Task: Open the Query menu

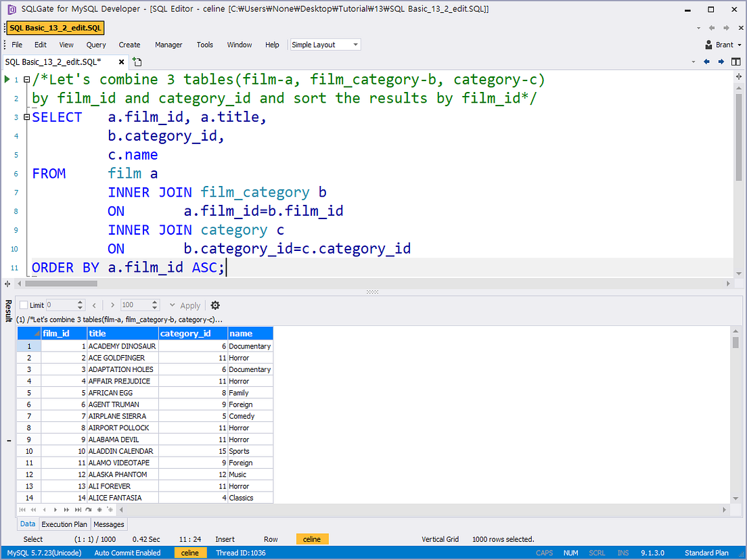Action: [x=95, y=44]
